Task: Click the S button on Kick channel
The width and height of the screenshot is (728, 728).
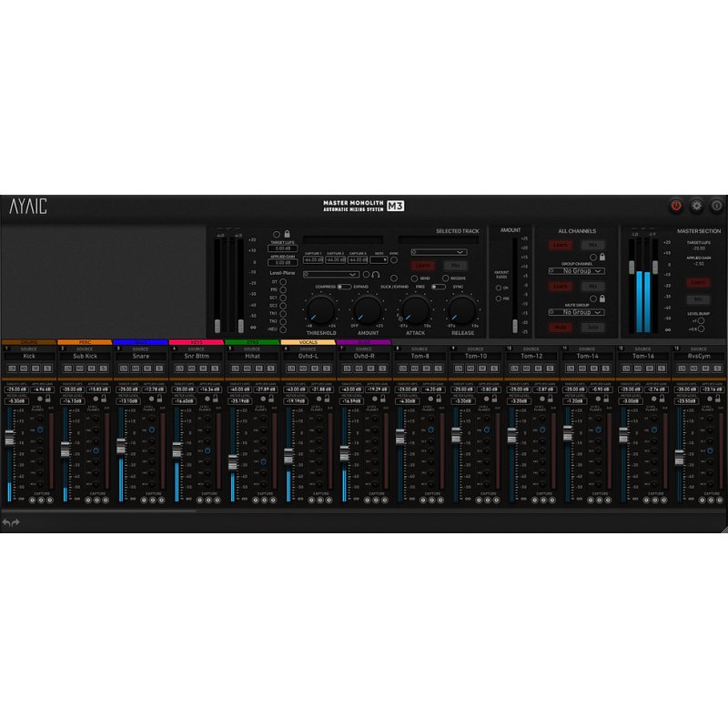Action: (47, 369)
